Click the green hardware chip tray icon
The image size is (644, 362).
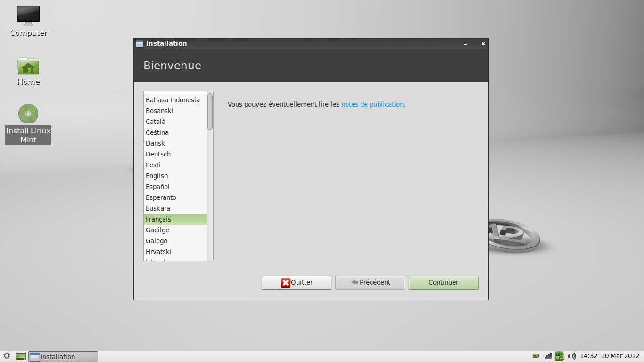tap(559, 356)
